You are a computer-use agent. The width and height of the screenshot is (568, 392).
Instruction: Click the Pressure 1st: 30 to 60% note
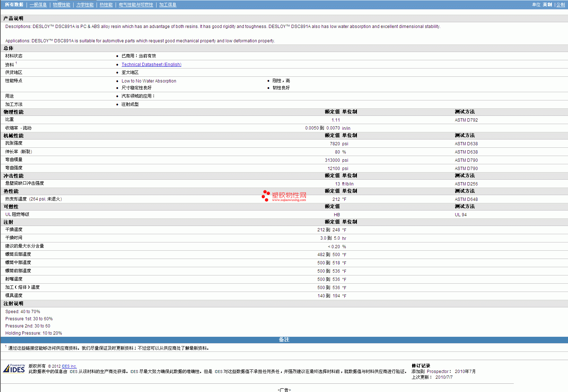29,319
